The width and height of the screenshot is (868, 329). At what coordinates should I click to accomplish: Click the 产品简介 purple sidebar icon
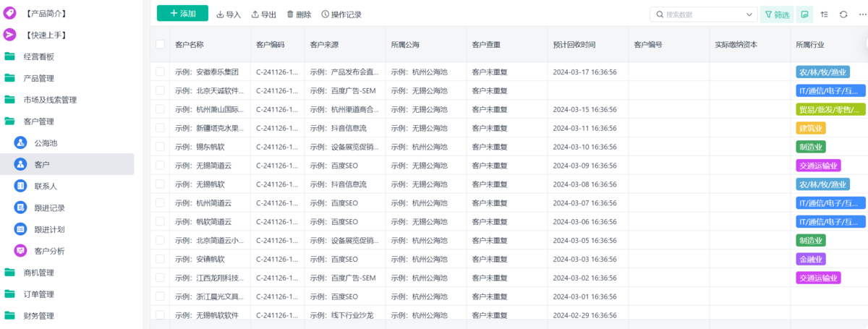click(9, 13)
